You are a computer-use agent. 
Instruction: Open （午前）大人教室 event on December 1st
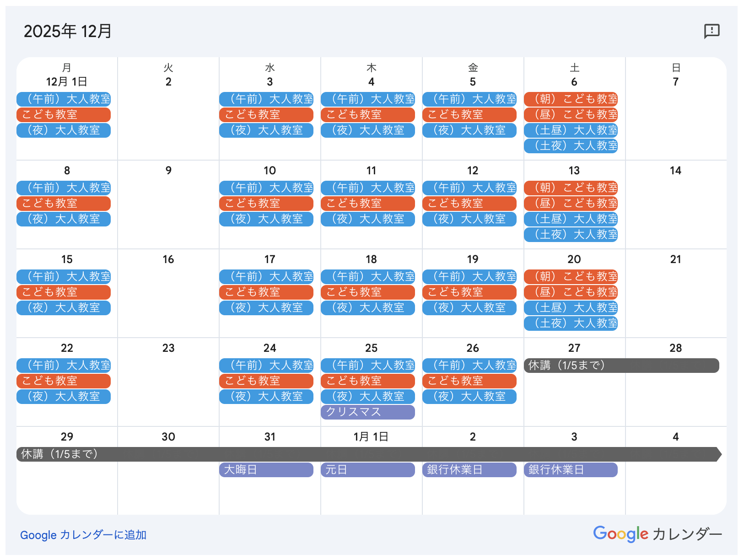tap(64, 99)
